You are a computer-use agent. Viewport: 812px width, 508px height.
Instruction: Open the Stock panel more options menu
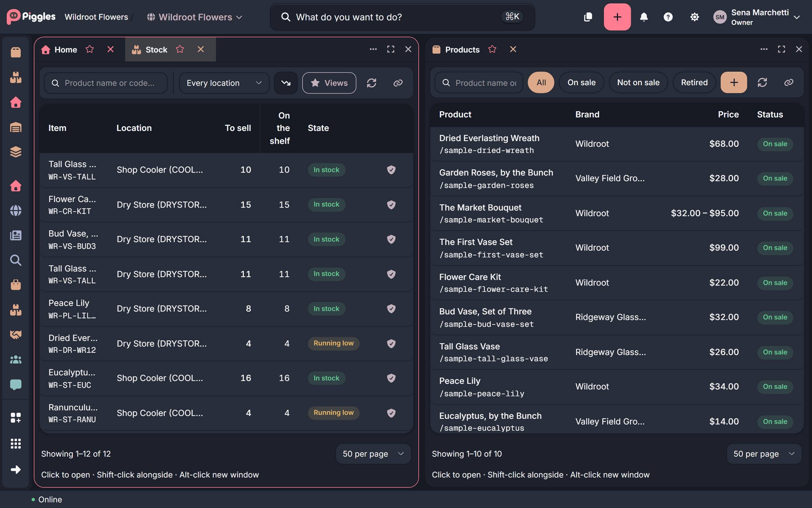(373, 49)
